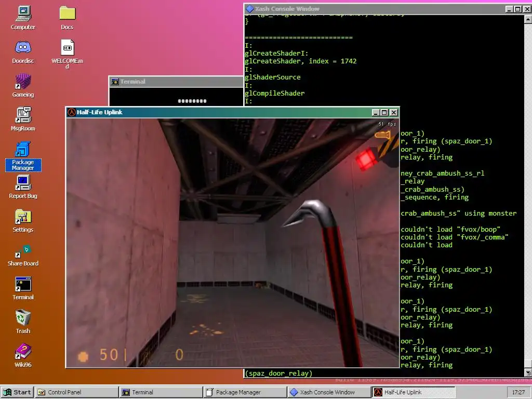Screen dimensions: 532x399
Task: Launch the Doordisc desktop icon
Action: [x=23, y=51]
